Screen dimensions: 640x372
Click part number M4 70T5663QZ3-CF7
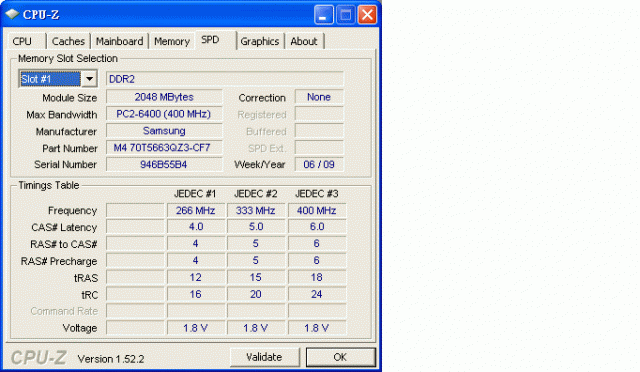click(164, 148)
